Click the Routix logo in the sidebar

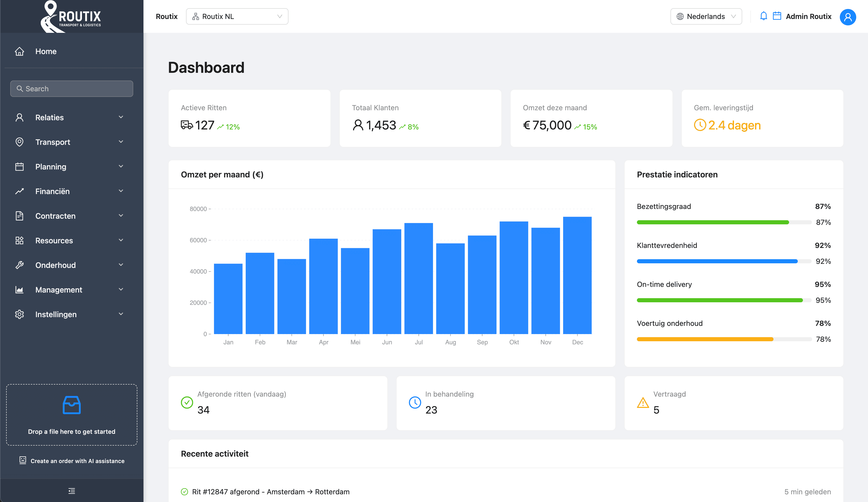click(71, 16)
